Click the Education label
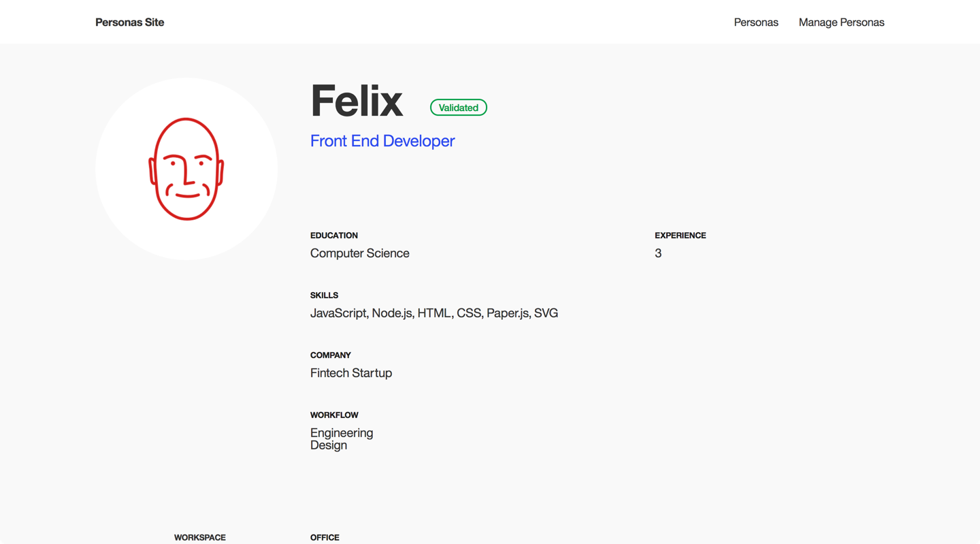The height and width of the screenshot is (544, 980). [333, 236]
